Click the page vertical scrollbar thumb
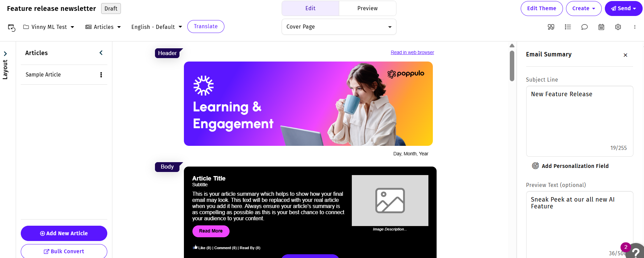 (512, 66)
